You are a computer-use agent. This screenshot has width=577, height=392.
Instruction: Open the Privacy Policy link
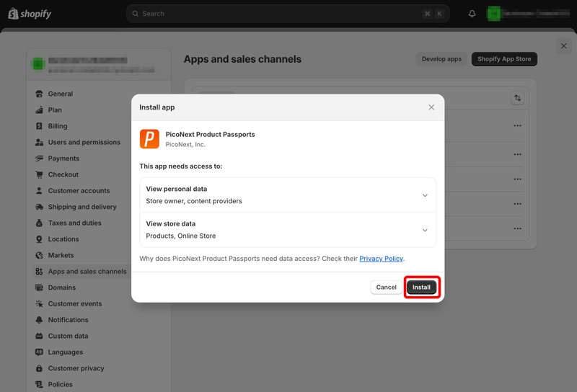tap(381, 259)
